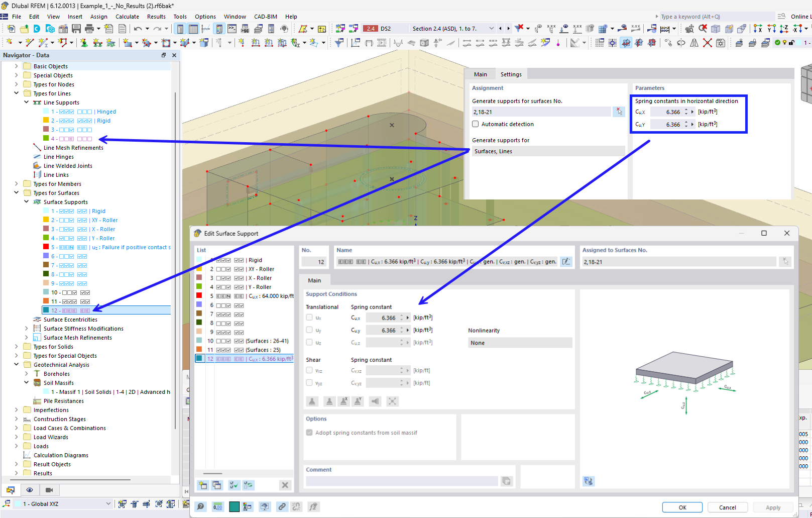Switch to isometric view cube icon
The height and width of the screenshot is (518, 812).
click(716, 29)
